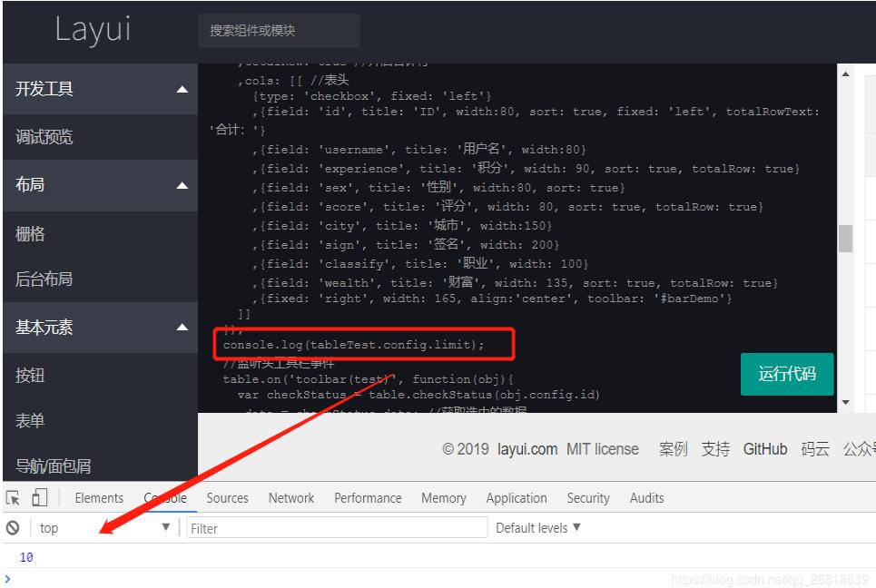Switch to the Memory DevTools tab

pos(444,498)
